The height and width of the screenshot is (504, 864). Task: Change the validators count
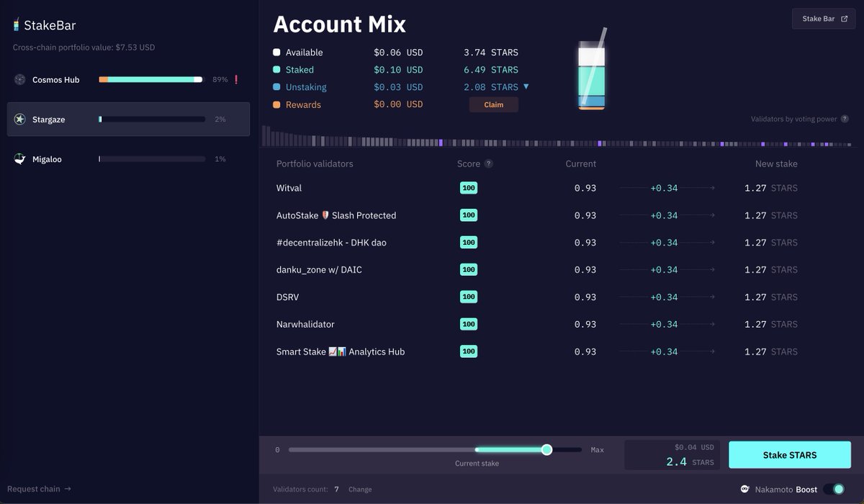[360, 490]
